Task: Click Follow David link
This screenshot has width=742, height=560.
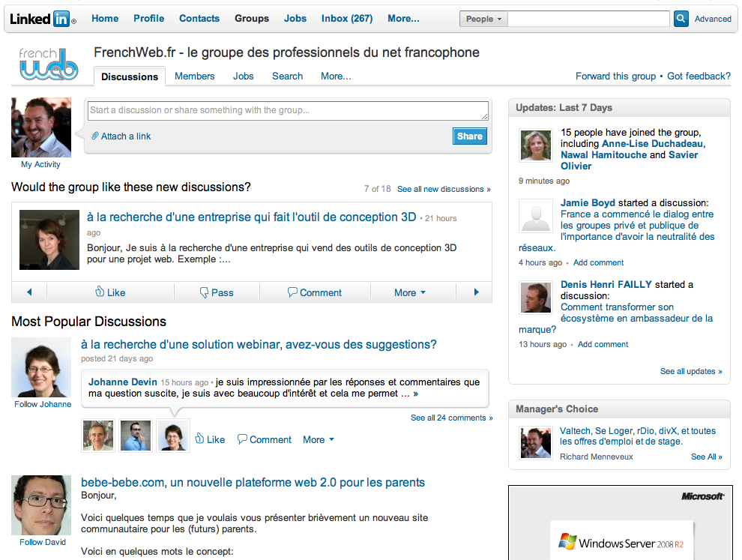Action: [43, 542]
